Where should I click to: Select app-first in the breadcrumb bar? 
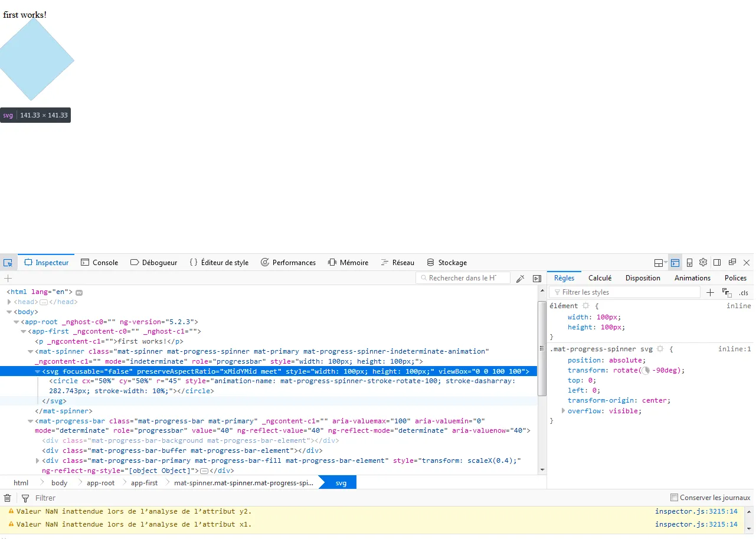click(x=144, y=483)
